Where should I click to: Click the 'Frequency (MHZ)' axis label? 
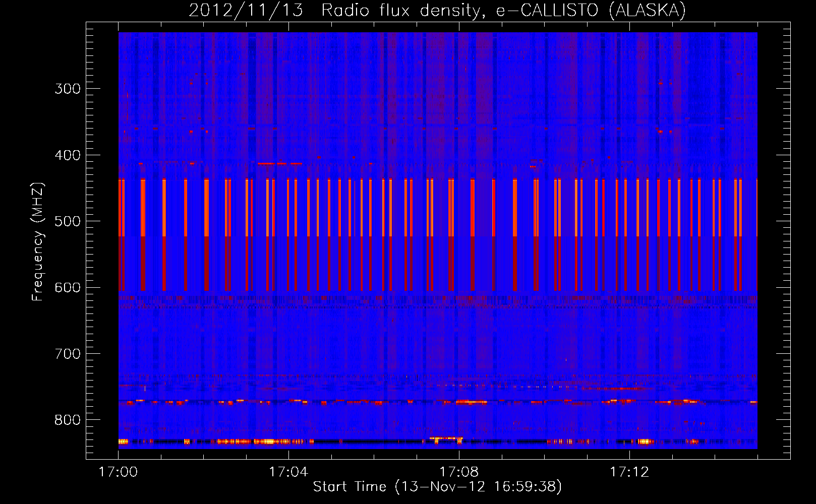click(38, 242)
